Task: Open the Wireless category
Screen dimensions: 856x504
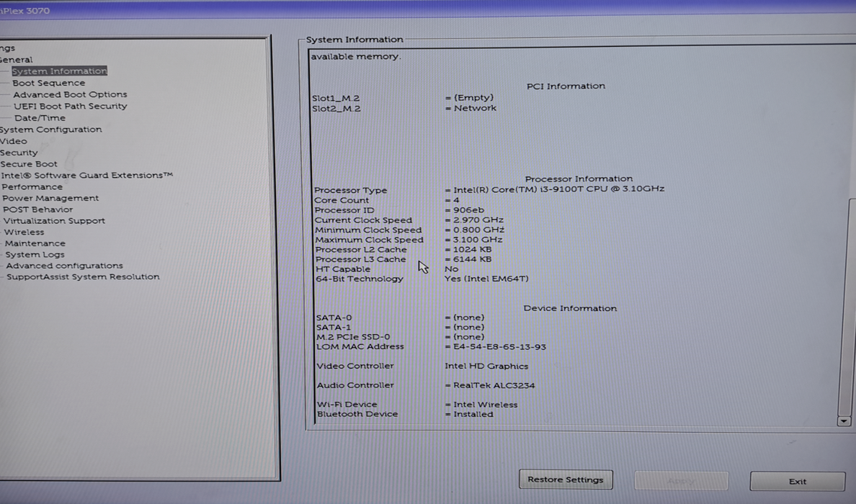Action: click(24, 232)
